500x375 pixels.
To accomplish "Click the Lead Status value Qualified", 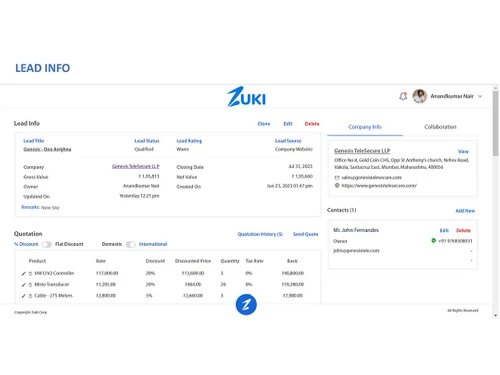I will pos(144,149).
